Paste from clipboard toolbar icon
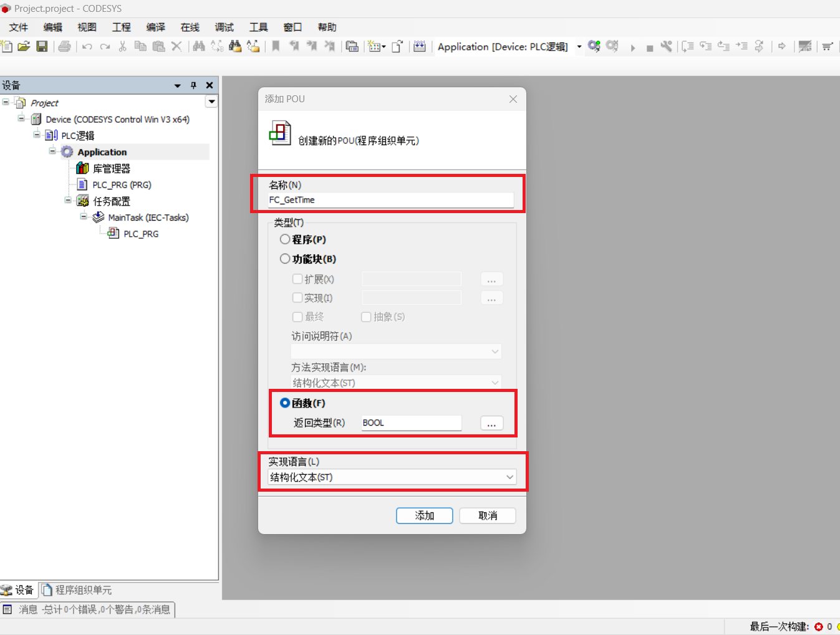The height and width of the screenshot is (635, 840). (158, 46)
